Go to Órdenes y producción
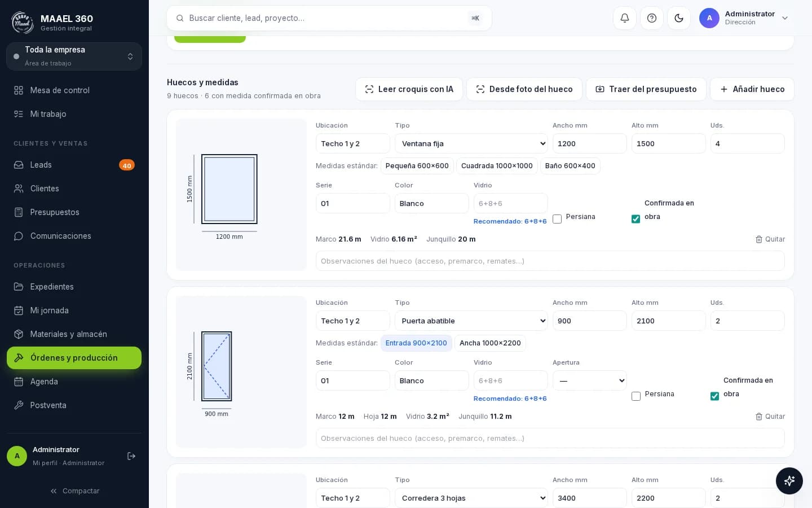 click(74, 358)
